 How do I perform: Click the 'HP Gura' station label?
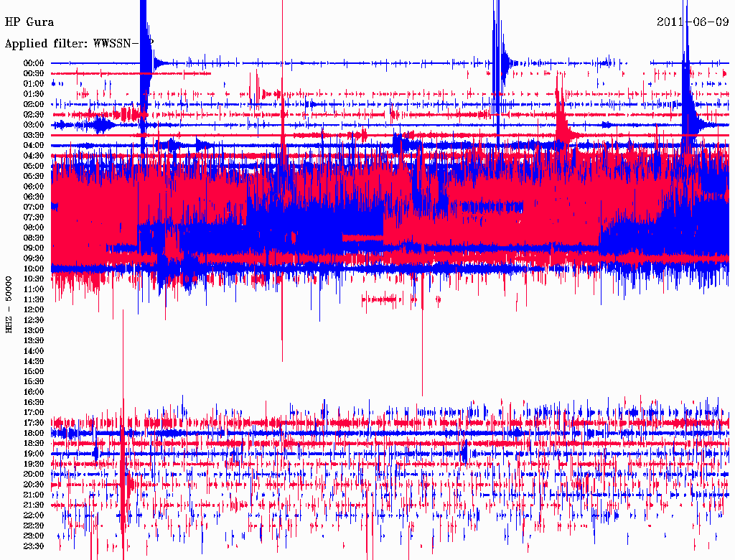coord(29,22)
